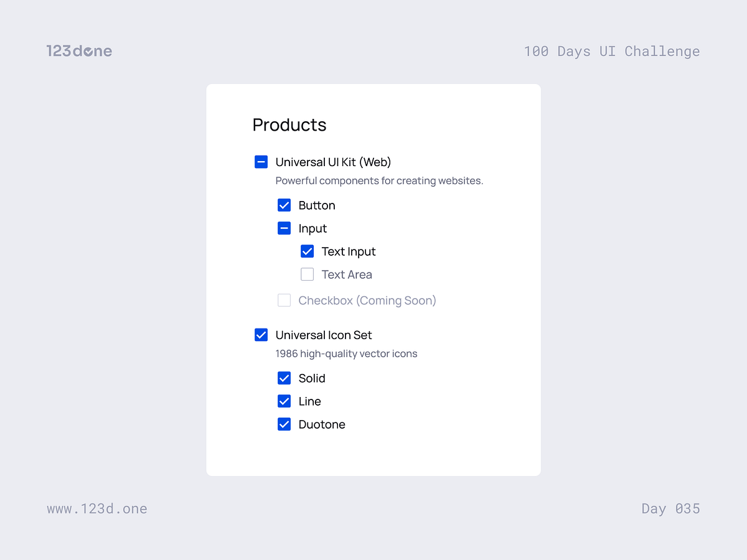Enable the Text Area checkbox

(307, 274)
